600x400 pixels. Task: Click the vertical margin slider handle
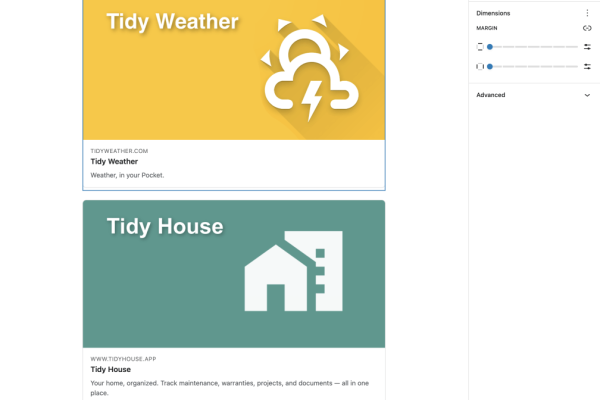490,47
